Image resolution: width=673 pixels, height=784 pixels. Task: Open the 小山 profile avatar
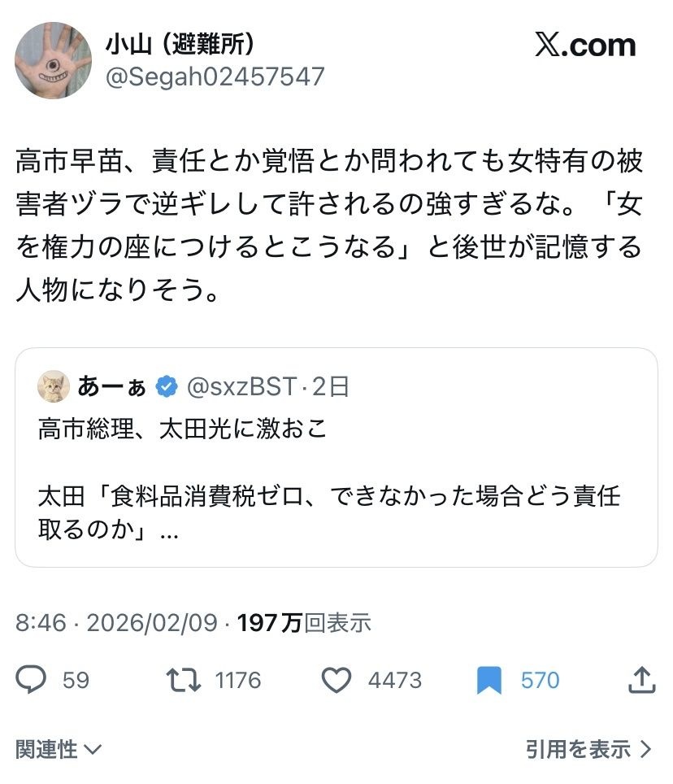click(54, 60)
